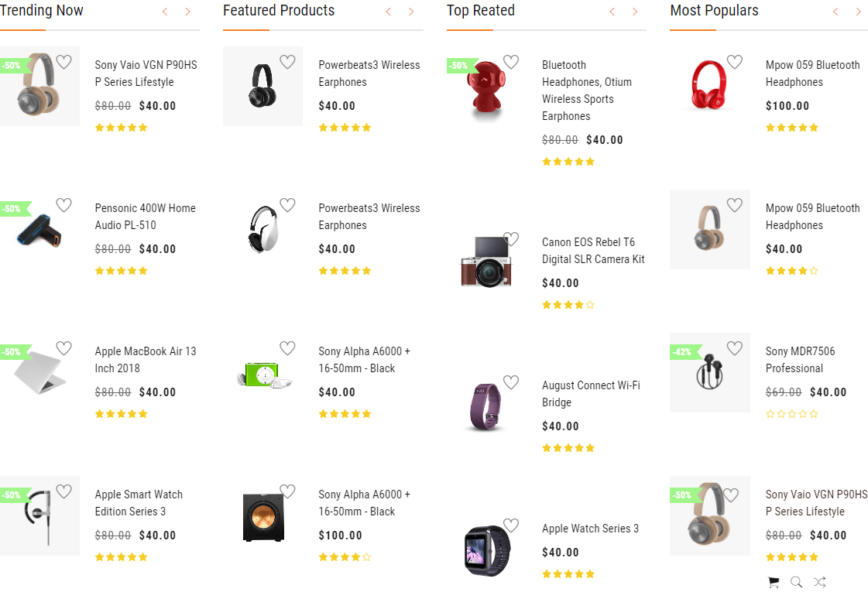Rate Sony MDR7506 Professional with stars

[791, 414]
